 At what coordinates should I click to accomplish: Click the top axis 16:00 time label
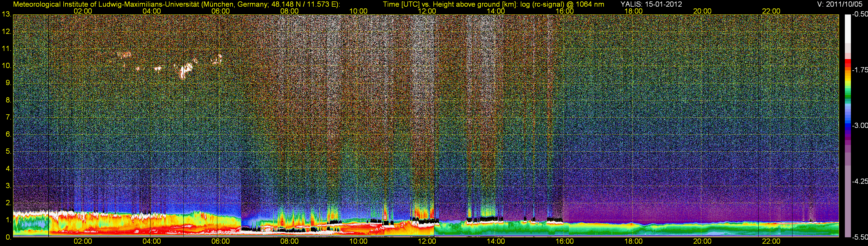(564, 11)
